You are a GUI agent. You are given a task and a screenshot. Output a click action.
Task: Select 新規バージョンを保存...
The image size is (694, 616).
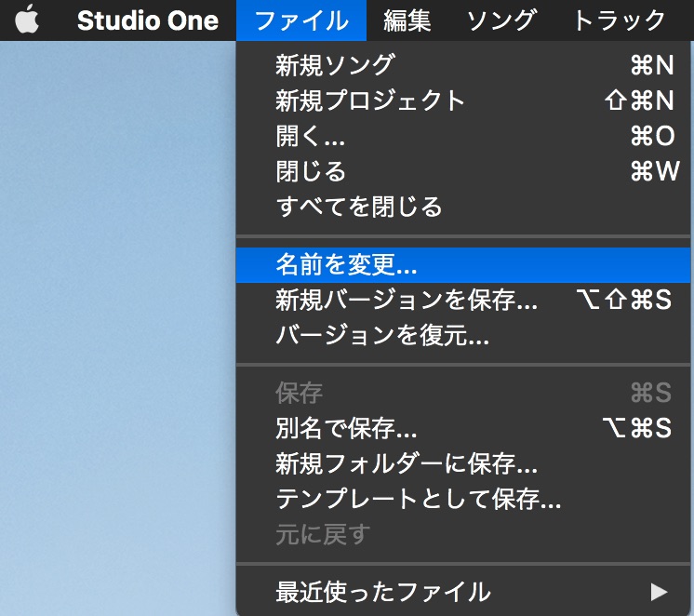pyautogui.click(x=407, y=301)
